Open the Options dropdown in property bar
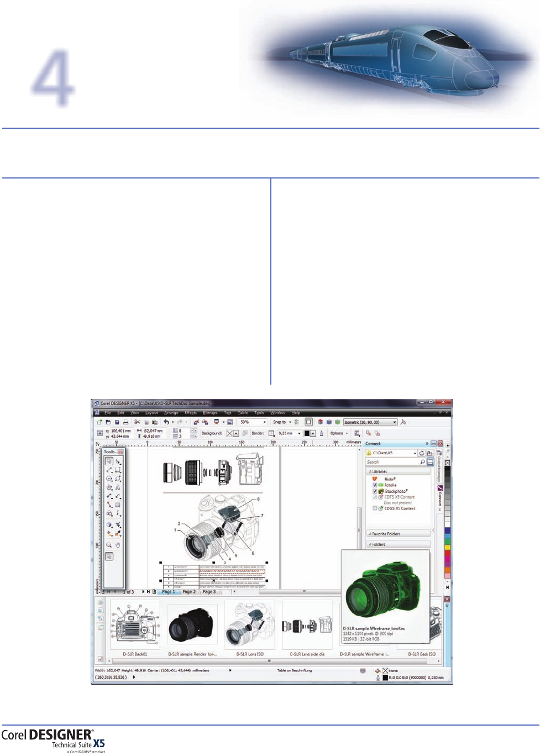 [x=339, y=433]
